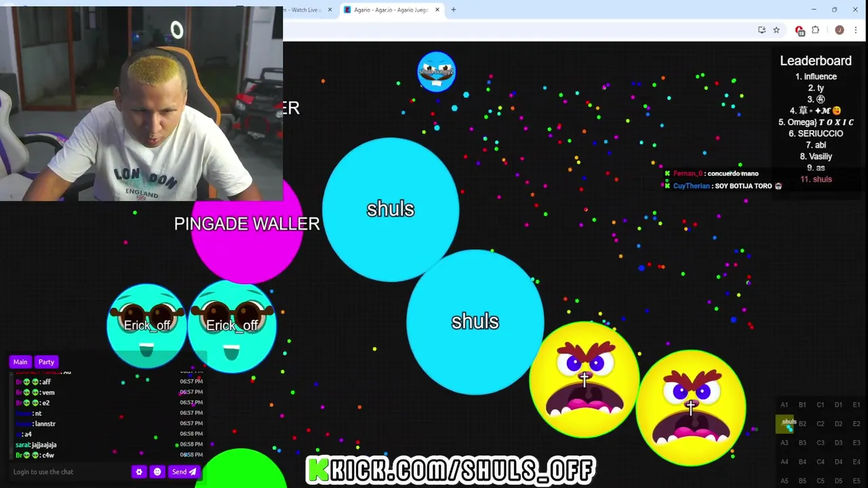
Task: Open the red extension icon in toolbar
Action: [x=800, y=30]
